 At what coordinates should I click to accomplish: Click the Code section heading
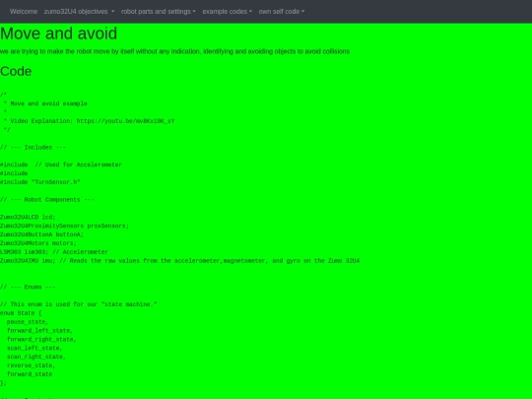pos(16,71)
